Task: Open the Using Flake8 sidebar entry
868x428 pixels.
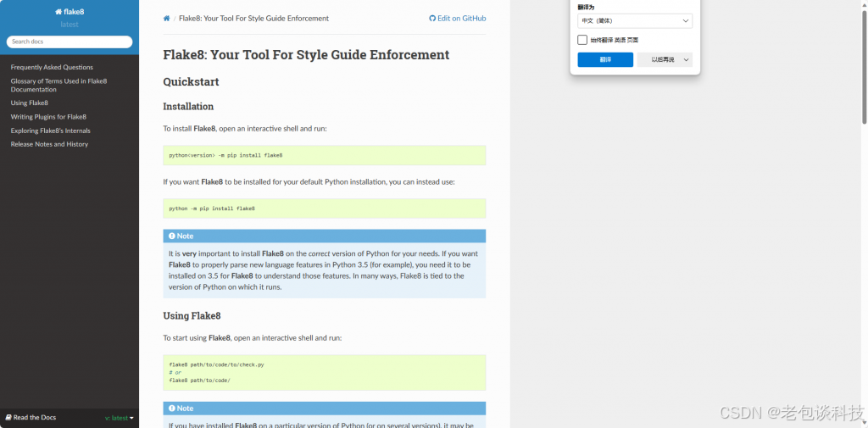Action: 30,103
